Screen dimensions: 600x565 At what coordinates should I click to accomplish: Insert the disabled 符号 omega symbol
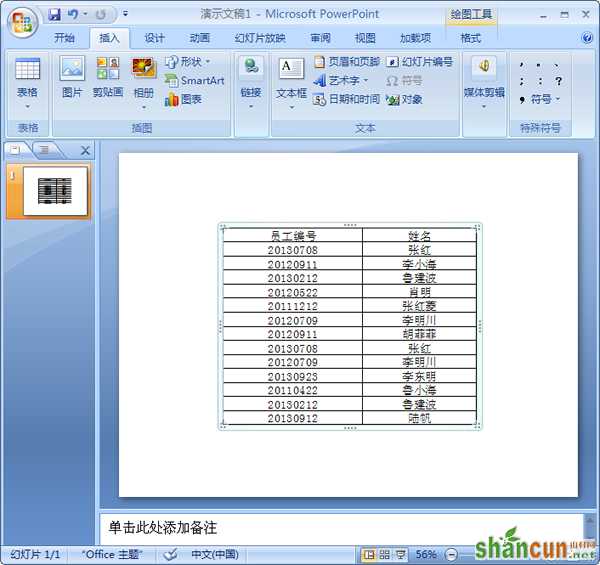click(x=404, y=81)
